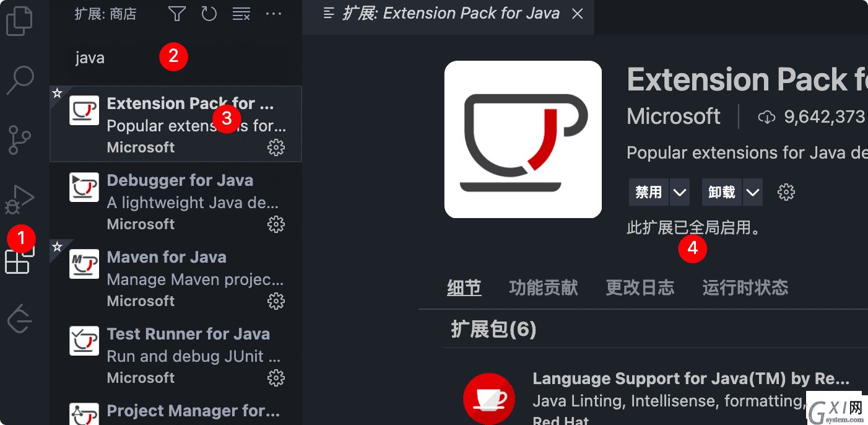
Task: Switch to the 运行时状态 tab
Action: (x=745, y=287)
